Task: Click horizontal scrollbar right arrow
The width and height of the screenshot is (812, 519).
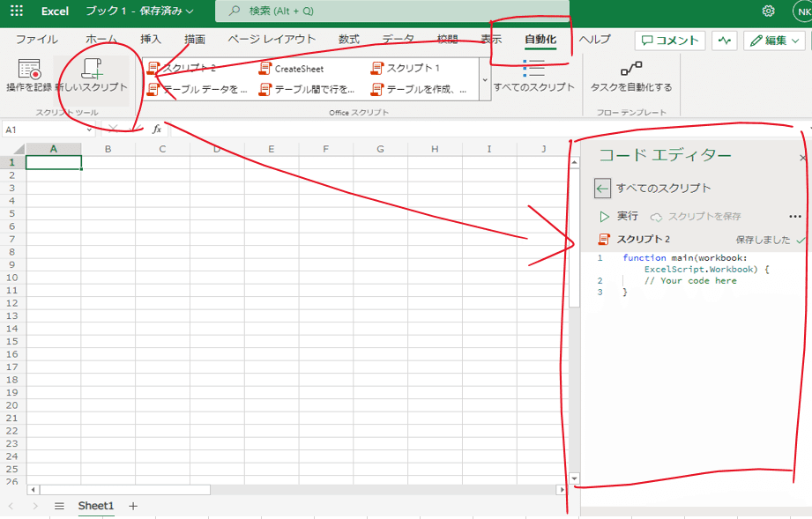Action: 562,490
